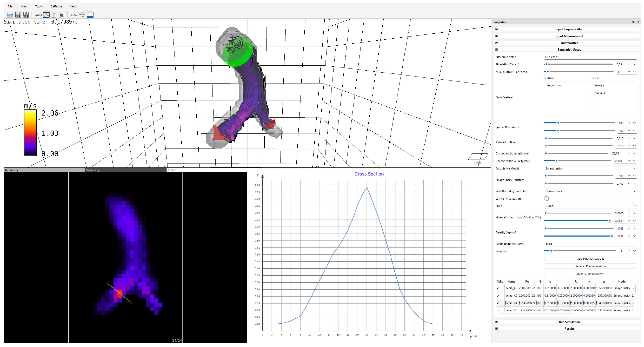Screen dimensions: 644x347
Task: Increase Characteristic Length using up arrow
Action: click(629, 153)
